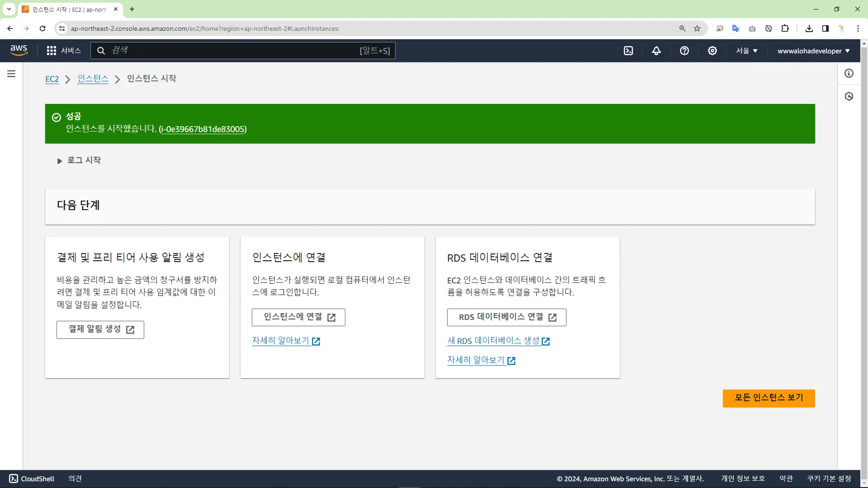The width and height of the screenshot is (868, 488).
Task: Click the 모든 인스턴스 보기 button
Action: pos(769,398)
